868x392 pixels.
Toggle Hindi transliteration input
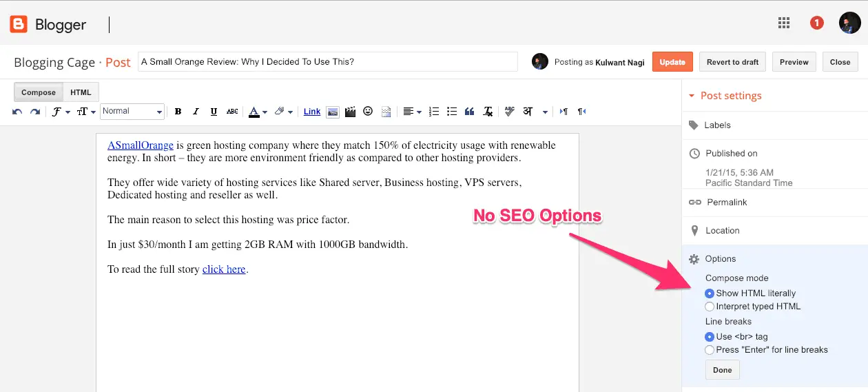(x=528, y=112)
